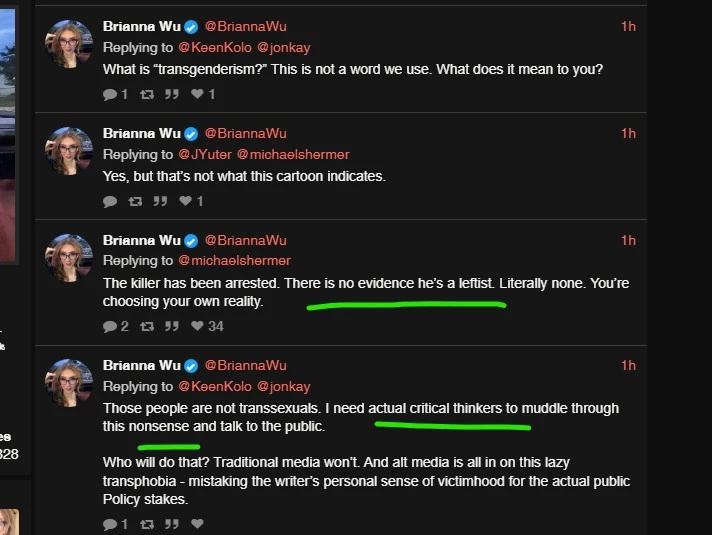712x535 pixels.
Task: Reply to the cartoon tweet
Action: [110, 201]
